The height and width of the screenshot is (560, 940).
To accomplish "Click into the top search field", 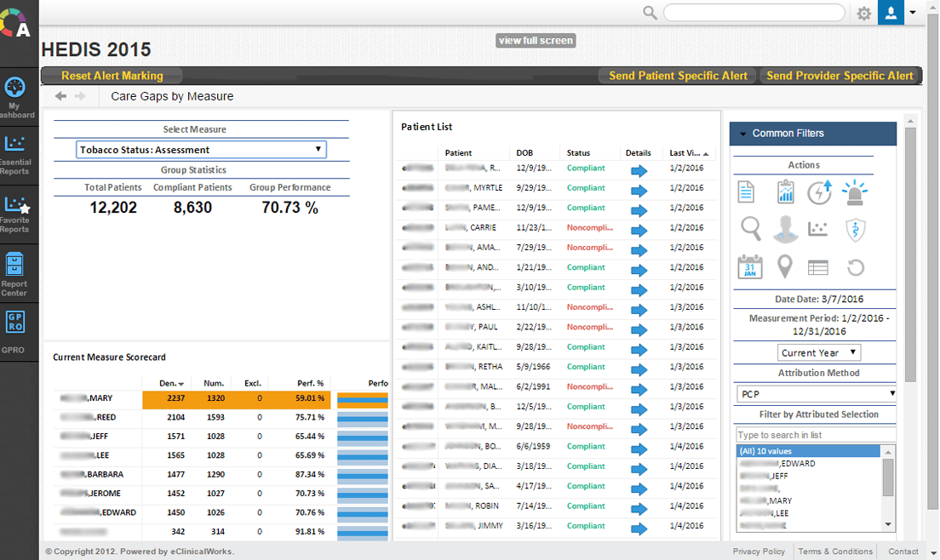I will 754,13.
